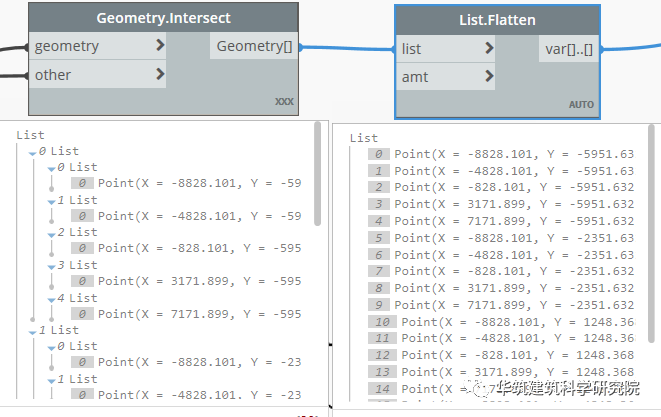Viewport: 661px width, 417px height.
Task: Click List header in Flatten preview
Action: click(x=364, y=138)
